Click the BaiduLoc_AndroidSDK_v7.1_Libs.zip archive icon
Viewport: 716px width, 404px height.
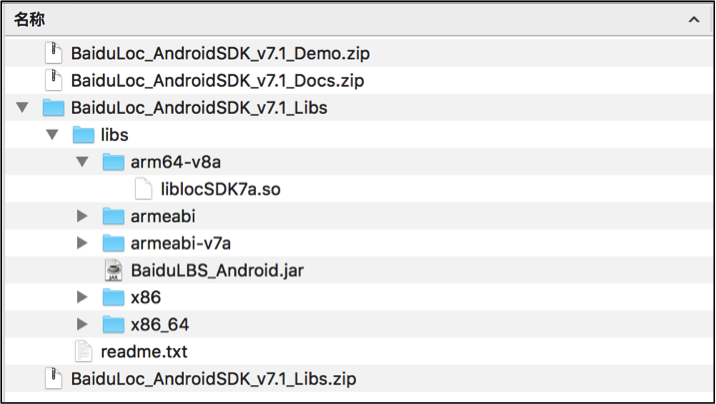tap(53, 379)
